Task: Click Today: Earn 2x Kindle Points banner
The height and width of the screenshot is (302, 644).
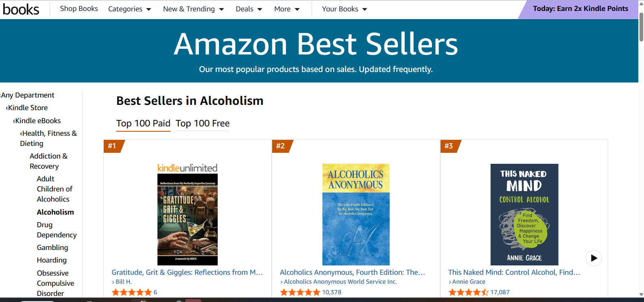Action: 580,9
